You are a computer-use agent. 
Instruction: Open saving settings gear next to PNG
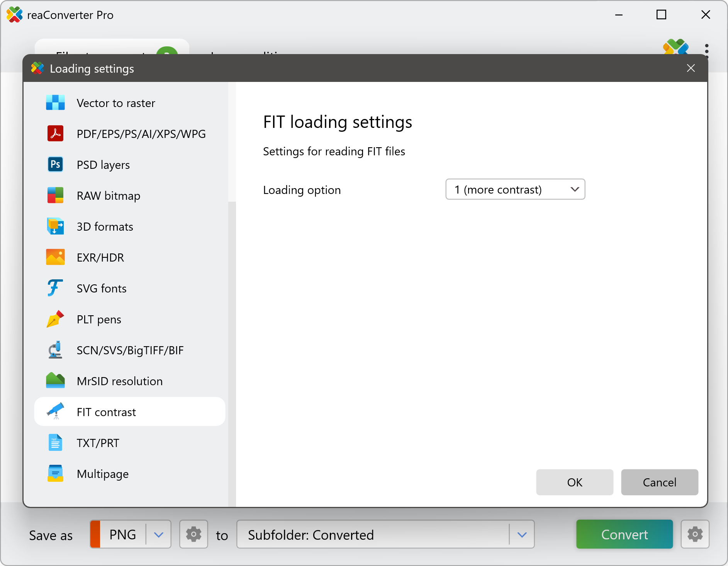(193, 535)
